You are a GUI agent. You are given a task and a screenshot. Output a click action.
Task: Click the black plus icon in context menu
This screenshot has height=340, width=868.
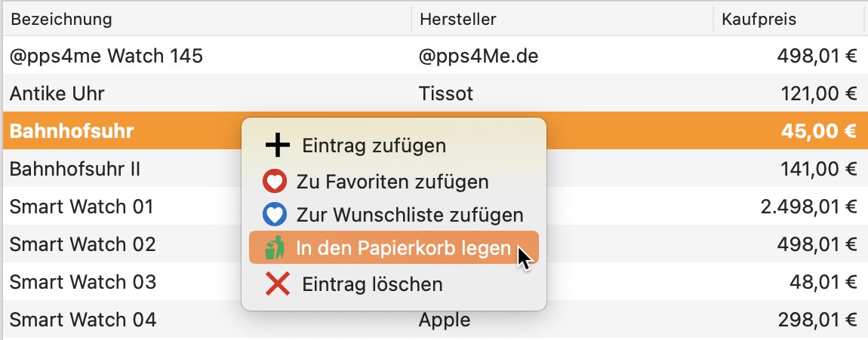(277, 145)
